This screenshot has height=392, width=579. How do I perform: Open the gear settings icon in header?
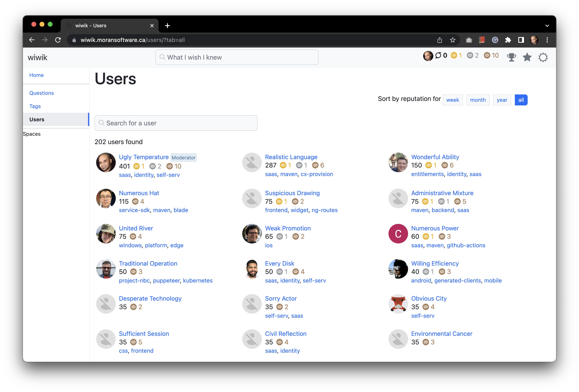(x=543, y=57)
